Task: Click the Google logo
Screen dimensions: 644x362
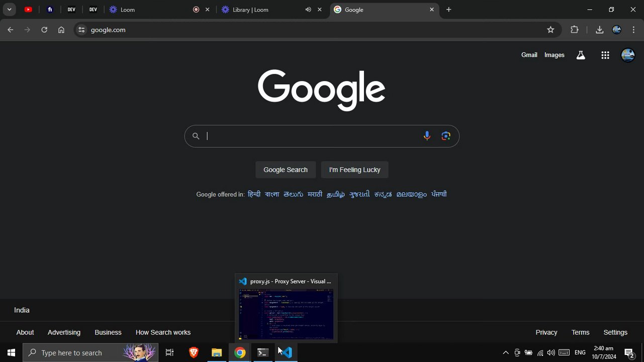Action: click(322, 90)
